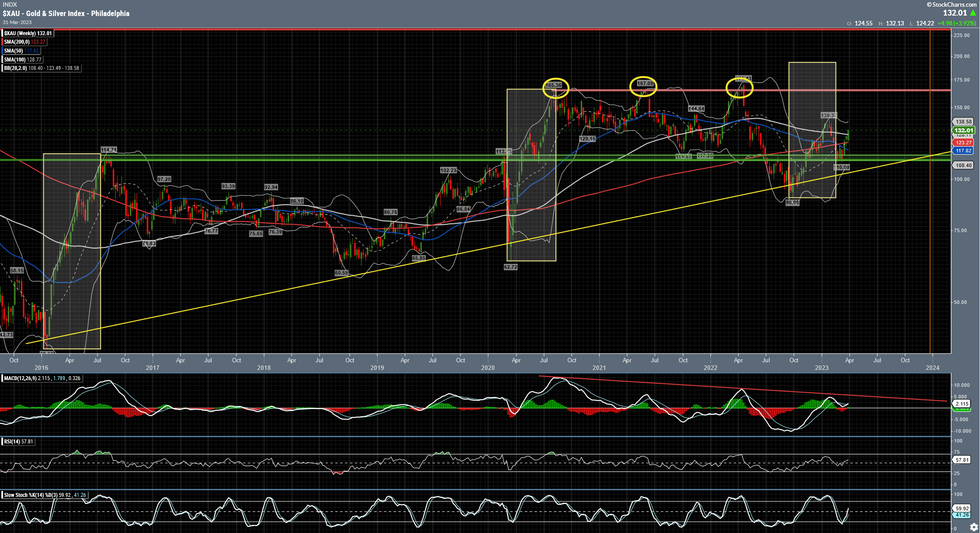Open the chart settings gear icon
The width and height of the screenshot is (980, 533).
click(974, 527)
